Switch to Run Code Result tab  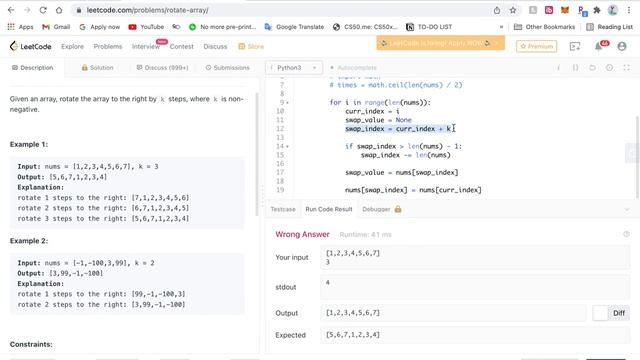pos(329,209)
